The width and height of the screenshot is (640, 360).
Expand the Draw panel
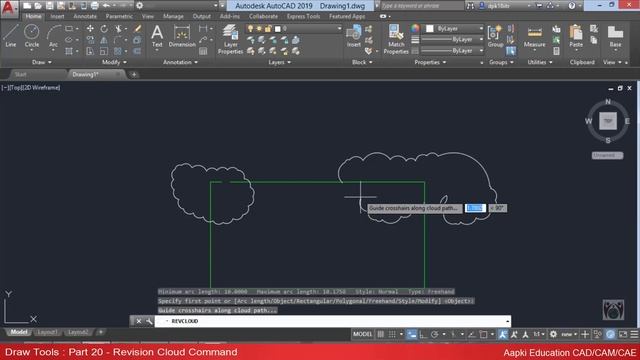pyautogui.click(x=42, y=62)
